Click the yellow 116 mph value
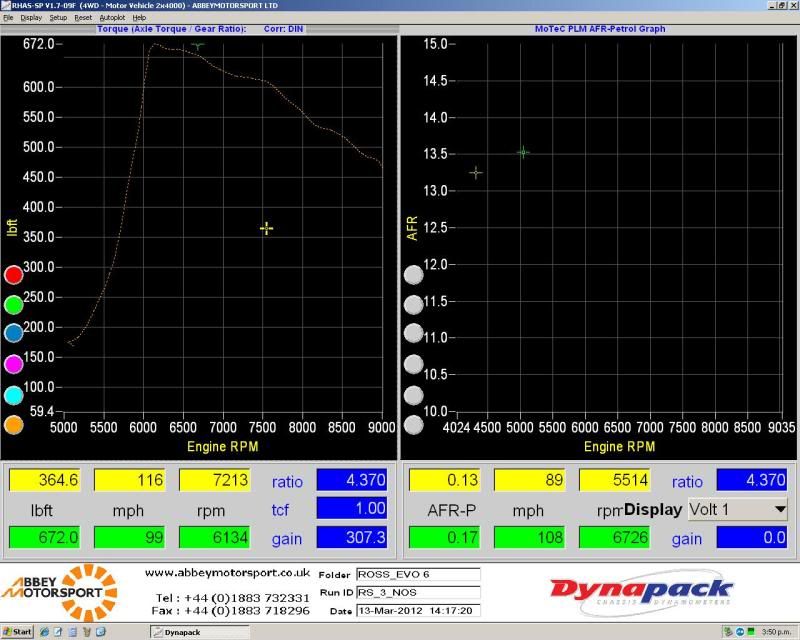The width and height of the screenshot is (800, 640). (x=130, y=480)
